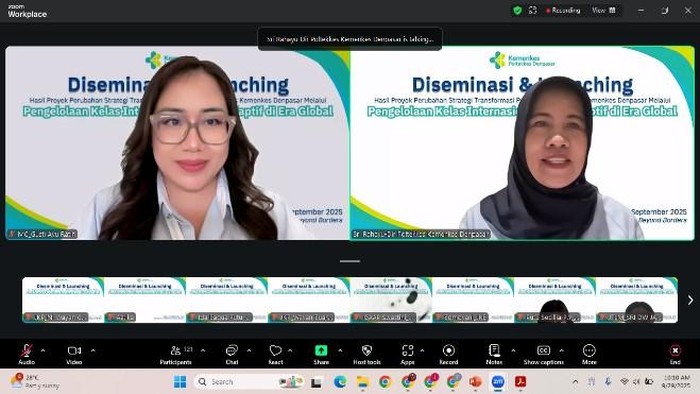Click the seventh participant thumbnail in strip
Viewport: 700px width, 394px height.
click(555, 300)
